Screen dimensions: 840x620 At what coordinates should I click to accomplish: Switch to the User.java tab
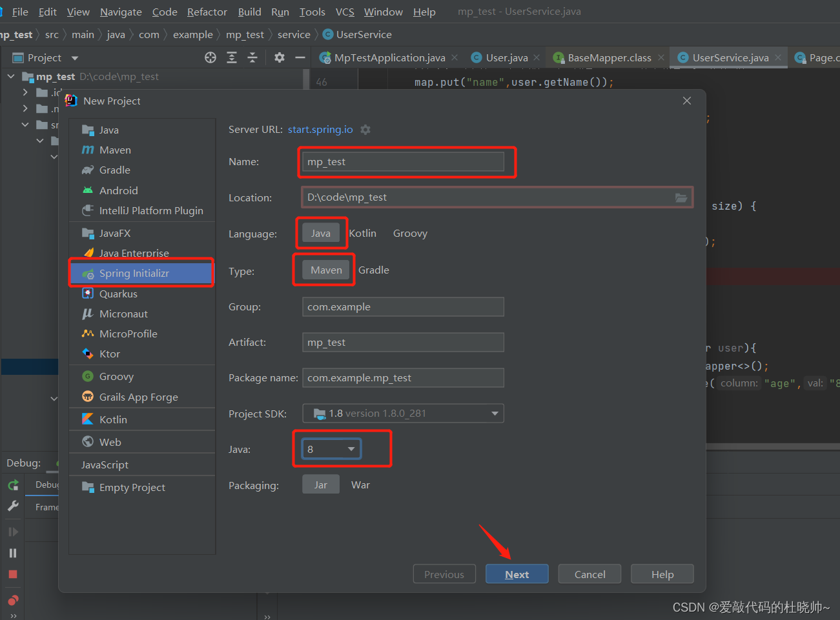click(x=506, y=57)
